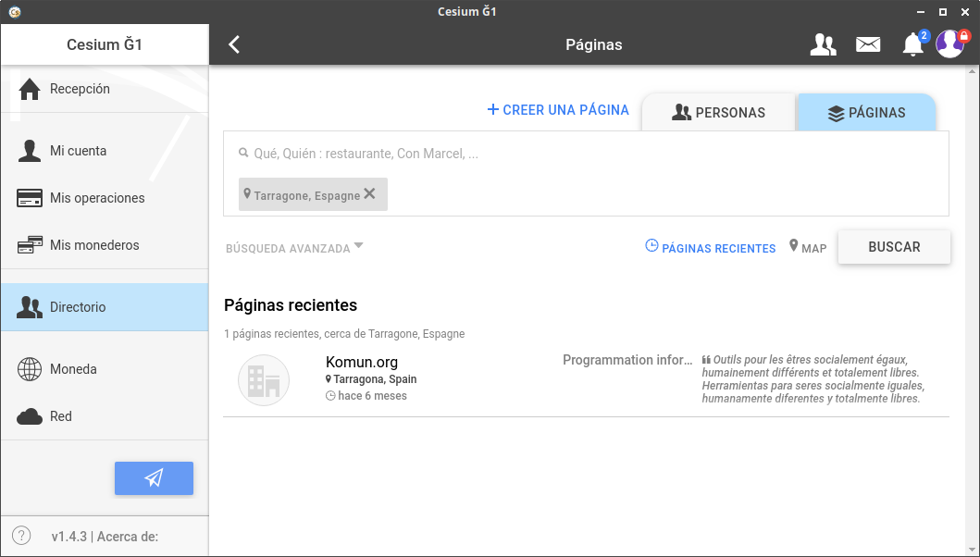Open messages envelope icon
Screen dimensions: 980x557
click(868, 44)
